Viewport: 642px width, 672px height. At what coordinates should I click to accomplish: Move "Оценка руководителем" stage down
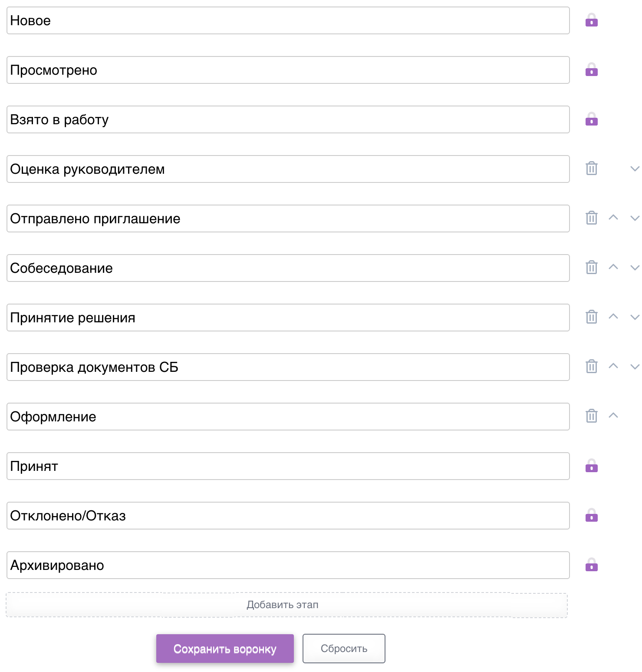[635, 169]
